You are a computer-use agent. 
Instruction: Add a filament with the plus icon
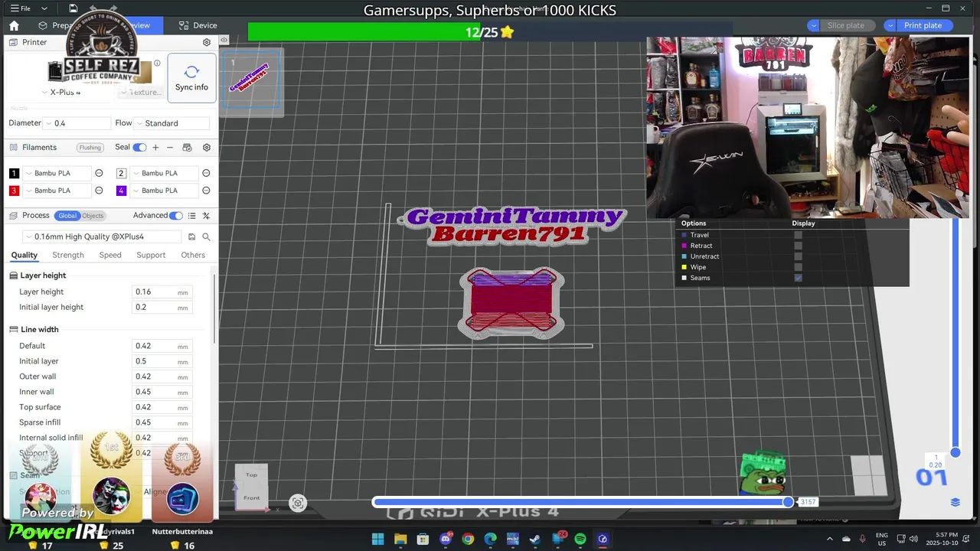[x=155, y=147]
